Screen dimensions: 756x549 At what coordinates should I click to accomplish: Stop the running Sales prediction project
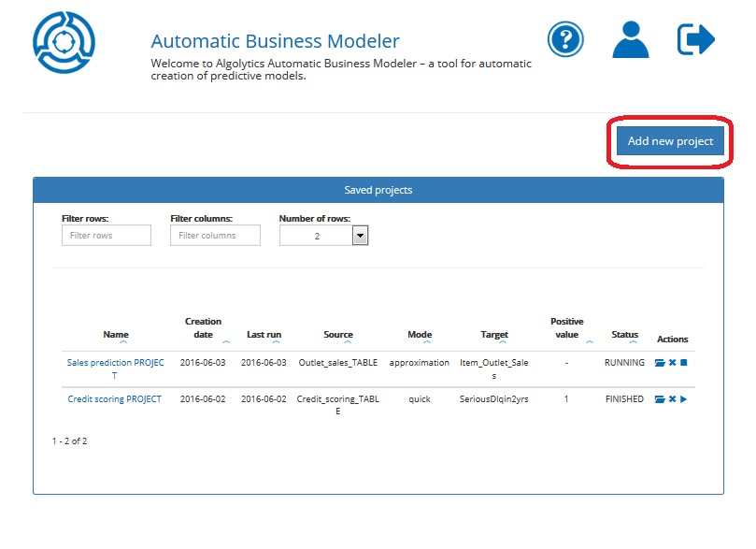[x=684, y=362]
